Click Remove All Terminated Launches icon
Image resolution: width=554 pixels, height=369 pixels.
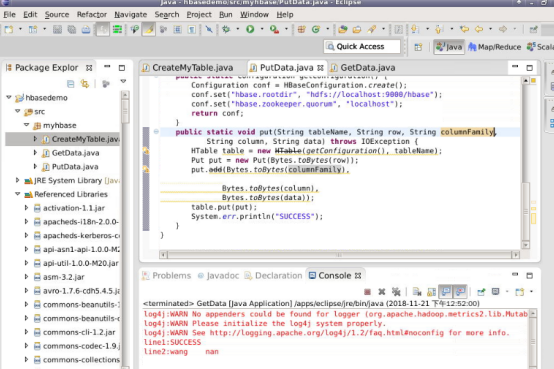(396, 292)
